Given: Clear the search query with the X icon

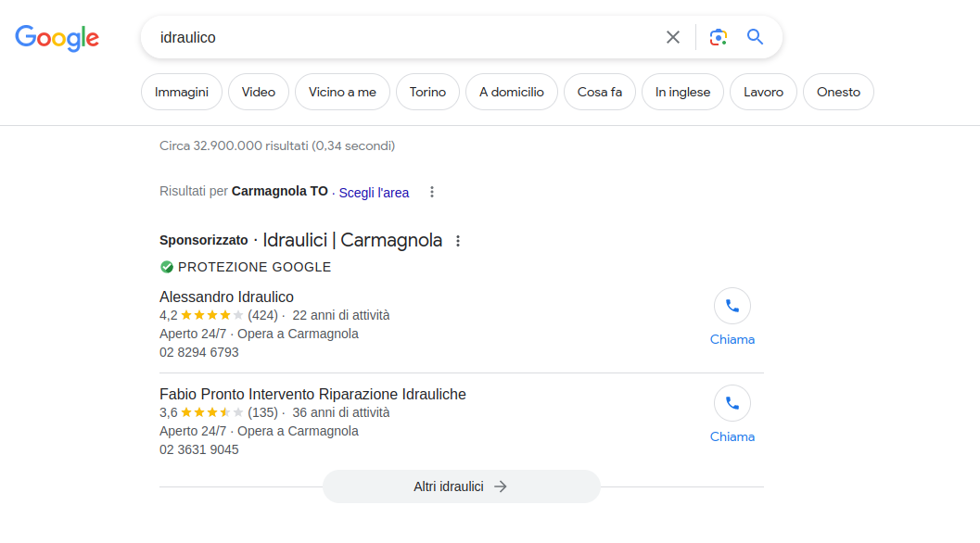Looking at the screenshot, I should (672, 37).
